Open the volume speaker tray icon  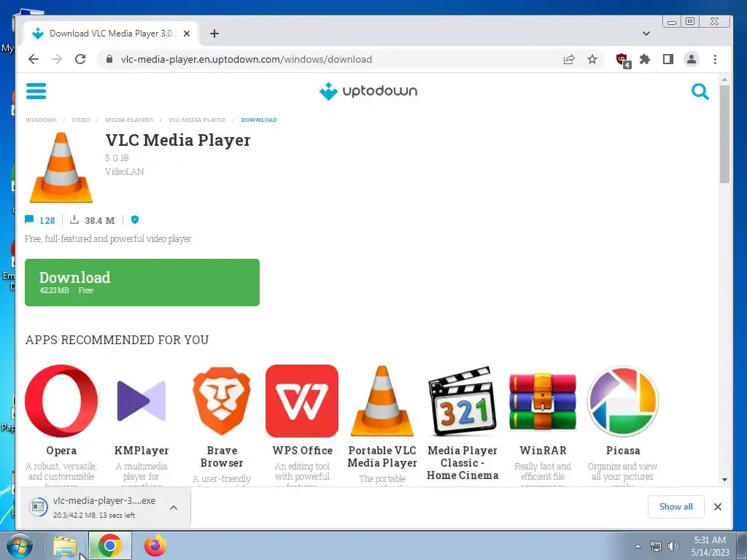[673, 546]
